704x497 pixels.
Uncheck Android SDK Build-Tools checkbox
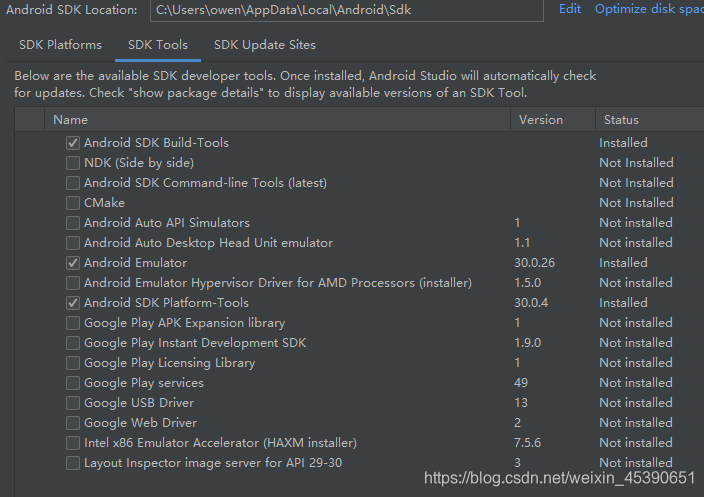click(73, 143)
